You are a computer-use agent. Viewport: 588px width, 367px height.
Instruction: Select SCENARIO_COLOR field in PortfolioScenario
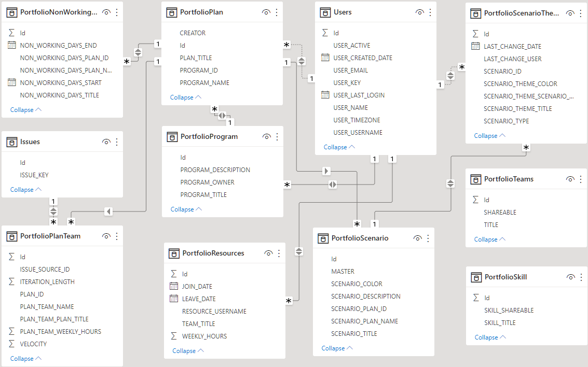(x=357, y=284)
